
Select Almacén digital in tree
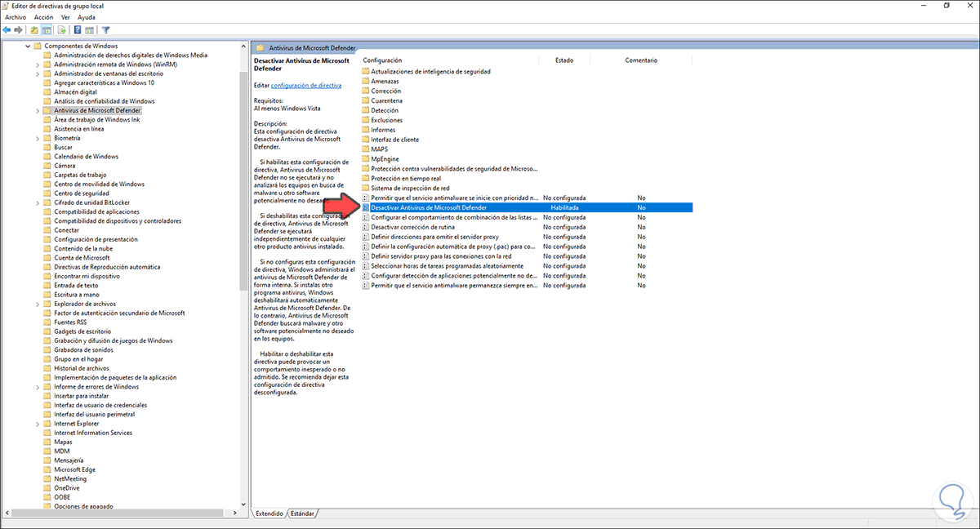pos(75,92)
